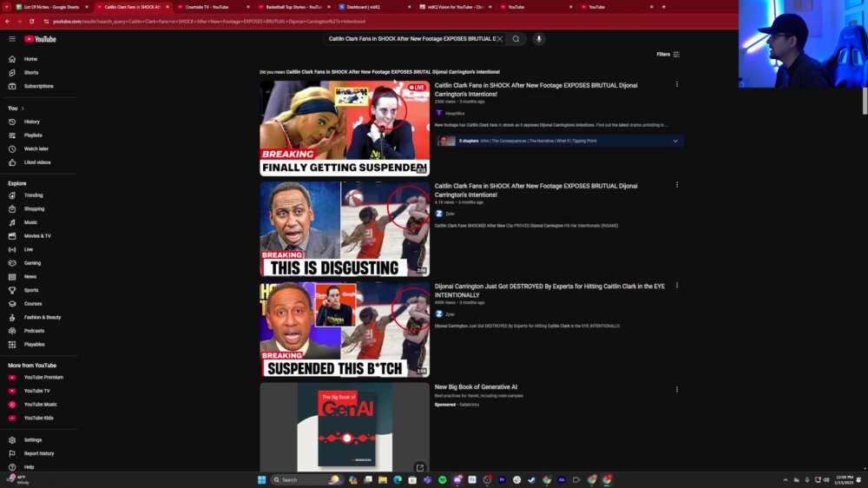Open the hamburger guide menu icon
Screen dimensions: 868x488
click(x=12, y=39)
